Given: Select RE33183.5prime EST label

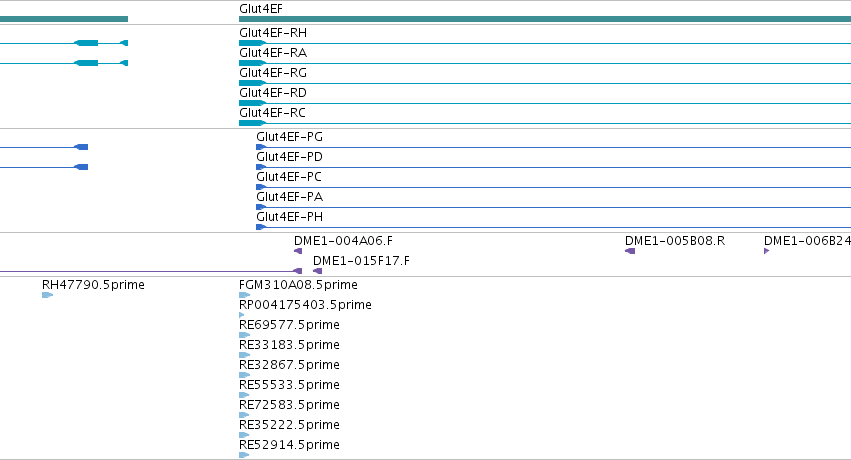Looking at the screenshot, I should pos(289,345).
